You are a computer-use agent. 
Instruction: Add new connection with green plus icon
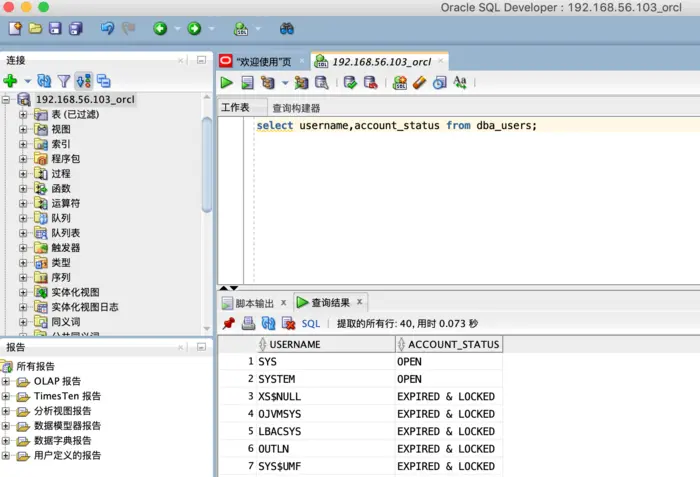(10, 81)
